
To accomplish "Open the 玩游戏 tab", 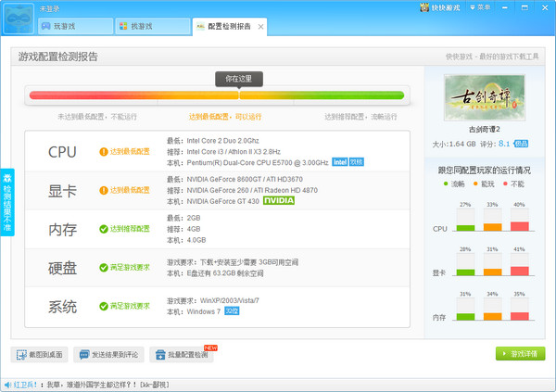I will (76, 26).
